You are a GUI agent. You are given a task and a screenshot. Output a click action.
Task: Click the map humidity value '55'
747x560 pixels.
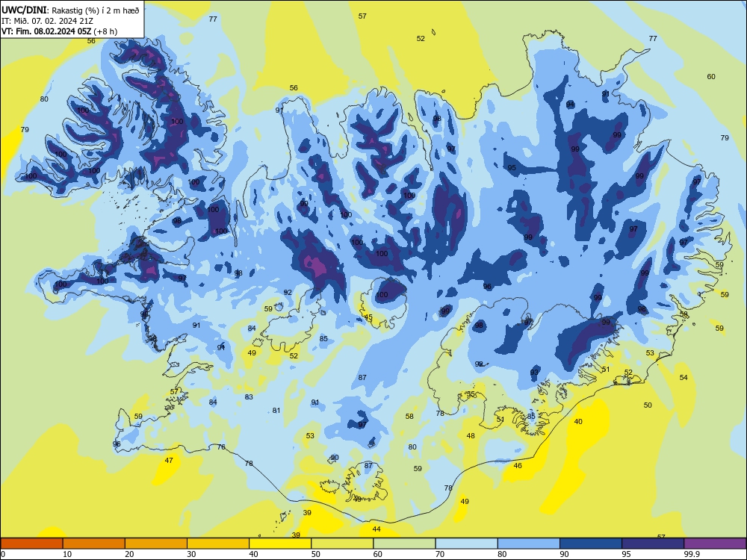pos(471,394)
